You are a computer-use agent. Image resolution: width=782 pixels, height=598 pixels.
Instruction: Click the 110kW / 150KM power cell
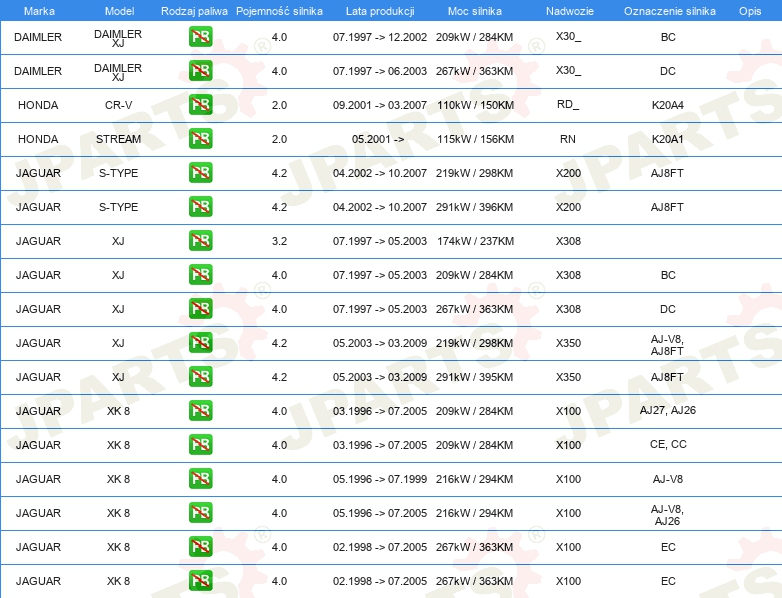point(476,105)
